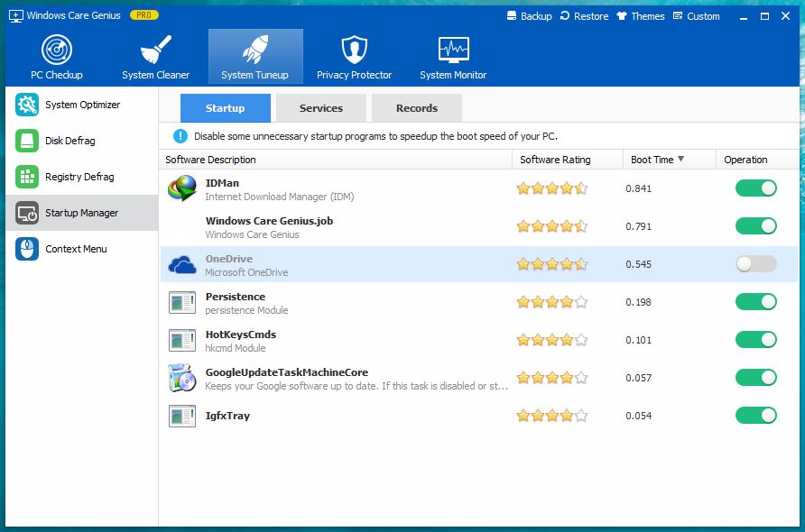The height and width of the screenshot is (532, 805).
Task: Click the OneDrive star rating
Action: click(552, 264)
